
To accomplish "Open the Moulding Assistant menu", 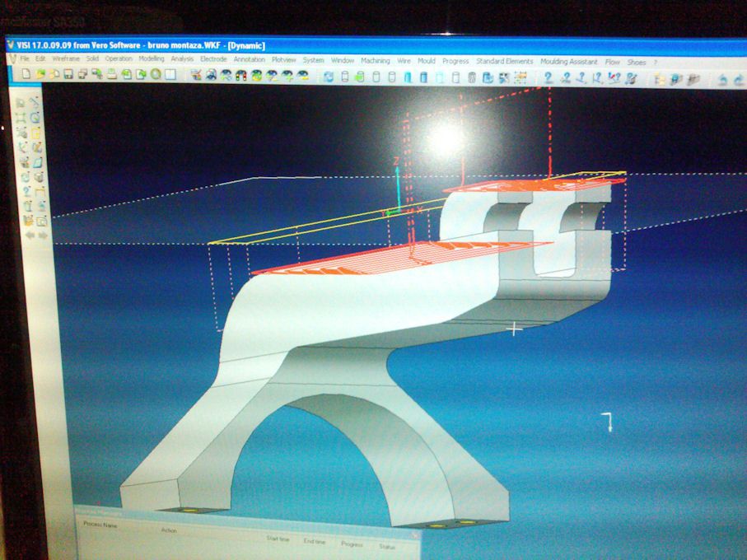I will (569, 62).
